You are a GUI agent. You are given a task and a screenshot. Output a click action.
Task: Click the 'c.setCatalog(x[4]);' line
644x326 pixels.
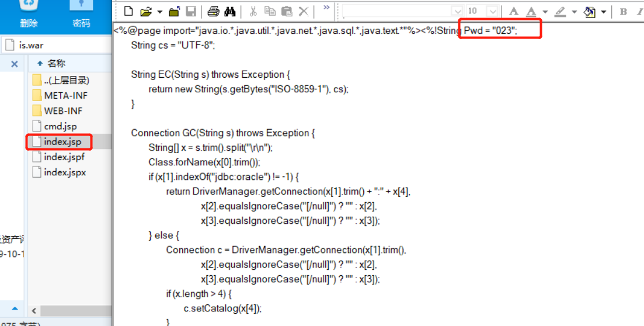pyautogui.click(x=222, y=308)
